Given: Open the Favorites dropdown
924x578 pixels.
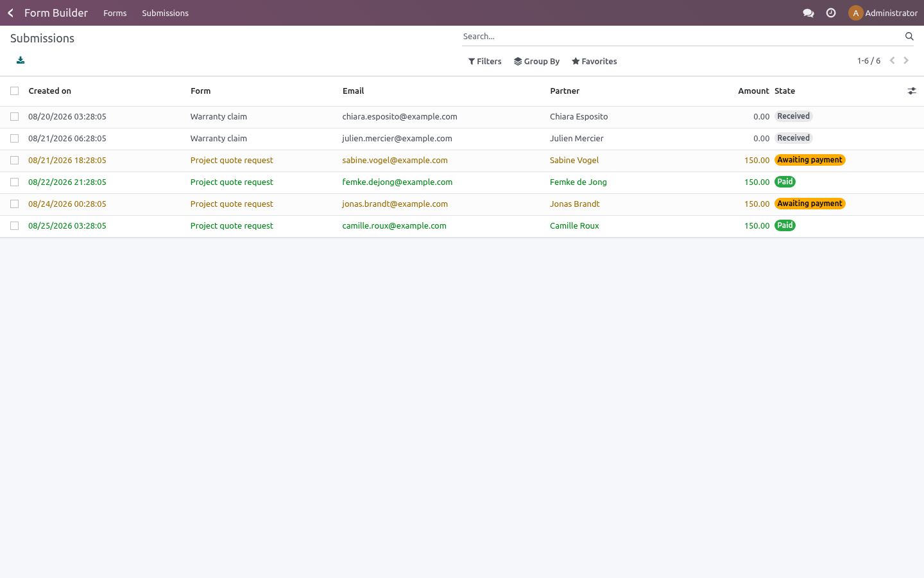Looking at the screenshot, I should tap(594, 62).
